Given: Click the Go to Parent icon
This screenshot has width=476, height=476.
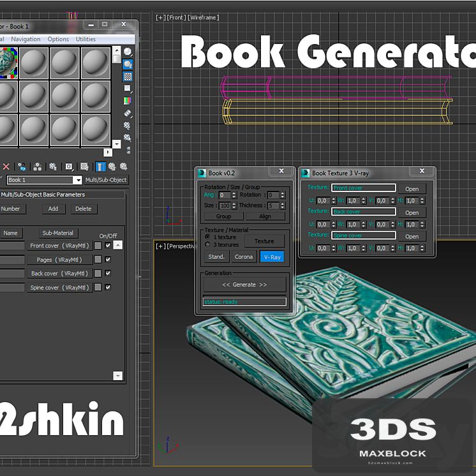Looking at the screenshot, I should 112,167.
